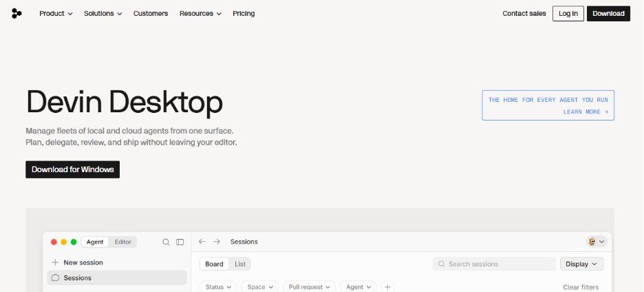
Task: Select Sessions in the sidebar
Action: click(117, 278)
